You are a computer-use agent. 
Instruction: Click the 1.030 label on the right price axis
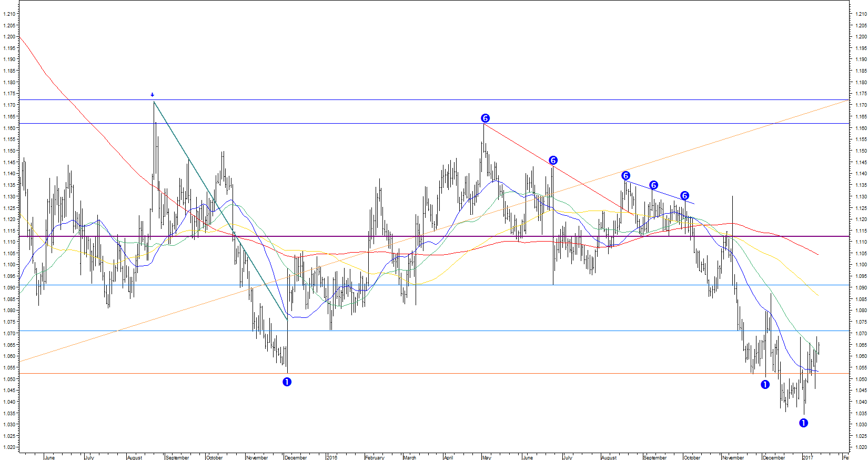point(861,425)
